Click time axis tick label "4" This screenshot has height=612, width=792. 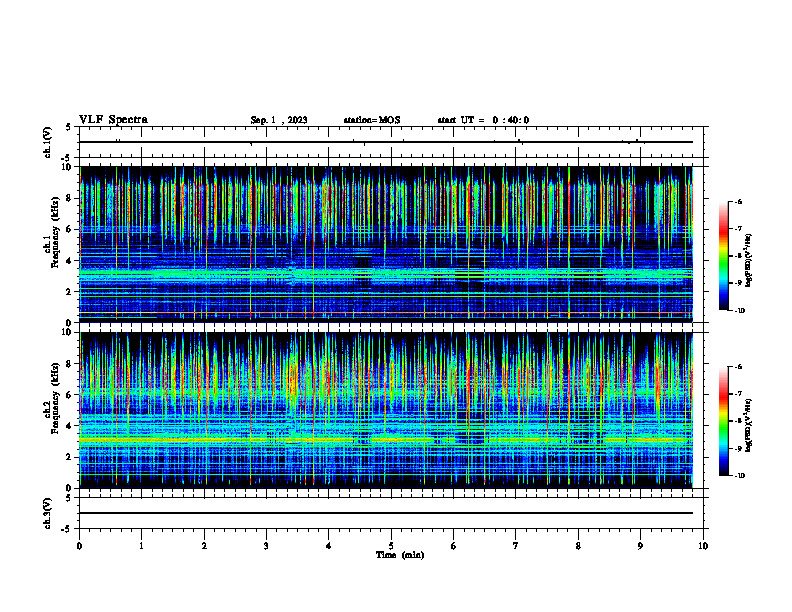tap(329, 546)
